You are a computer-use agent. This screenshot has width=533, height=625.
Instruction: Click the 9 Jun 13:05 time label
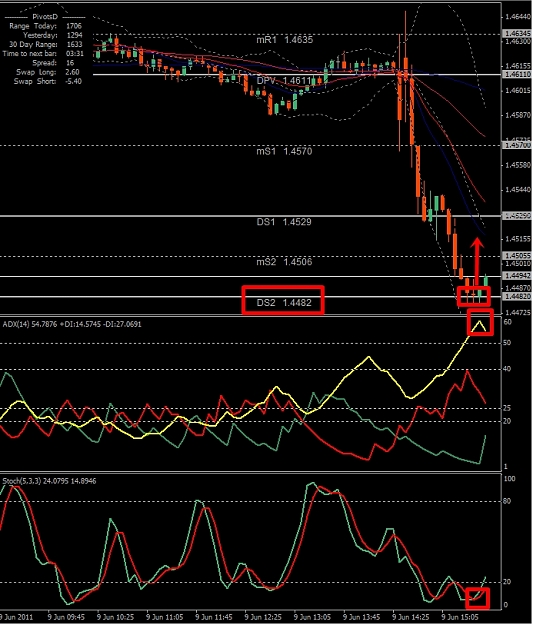312,617
